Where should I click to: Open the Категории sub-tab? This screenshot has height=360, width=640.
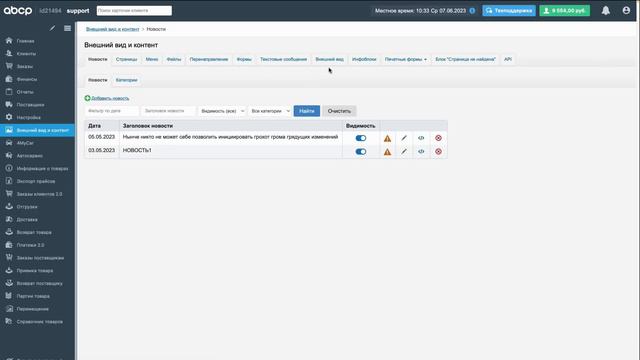(127, 80)
